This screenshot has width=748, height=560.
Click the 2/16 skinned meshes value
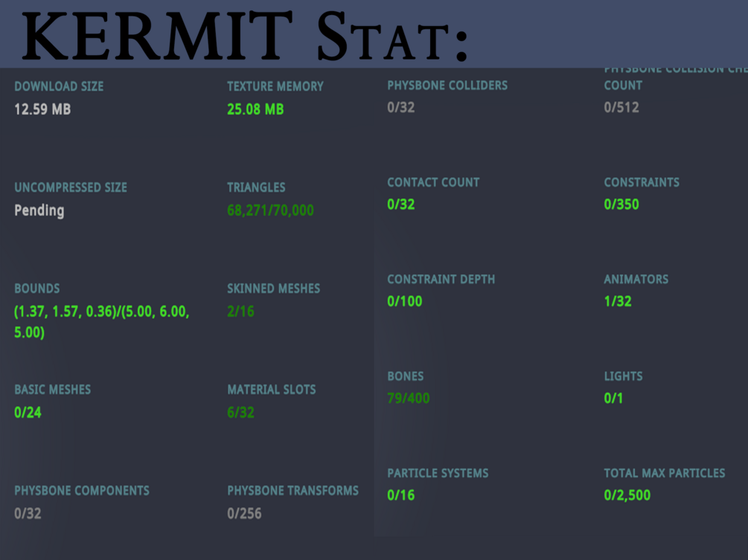coord(240,311)
